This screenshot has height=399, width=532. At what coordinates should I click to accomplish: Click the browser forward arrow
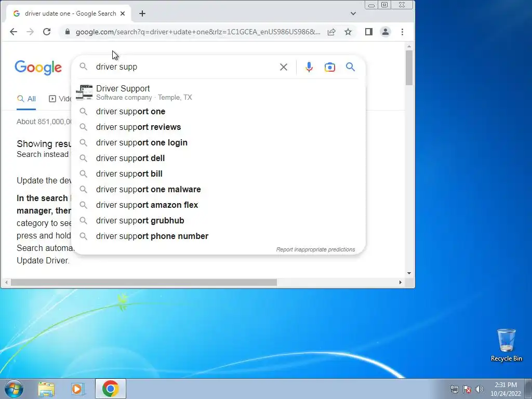click(30, 32)
